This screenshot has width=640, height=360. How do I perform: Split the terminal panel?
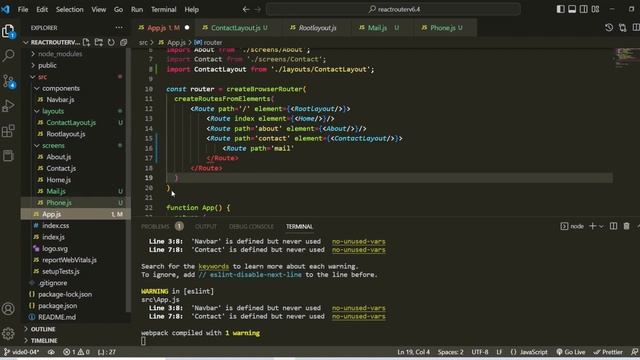pos(613,226)
